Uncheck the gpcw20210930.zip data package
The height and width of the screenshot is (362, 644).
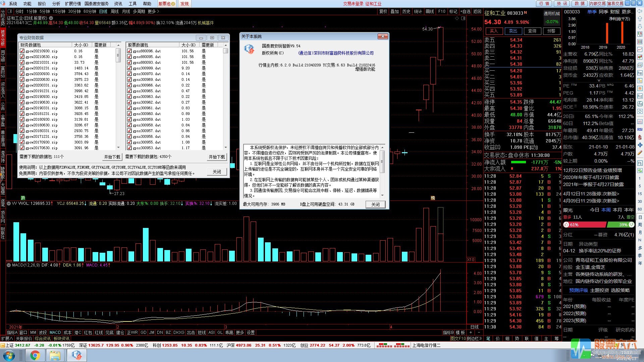[x=22, y=51]
